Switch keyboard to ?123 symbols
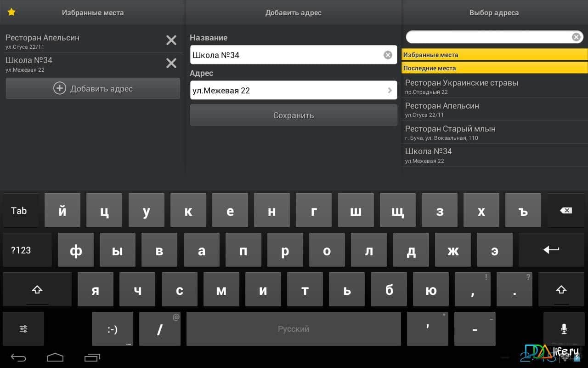 click(21, 250)
